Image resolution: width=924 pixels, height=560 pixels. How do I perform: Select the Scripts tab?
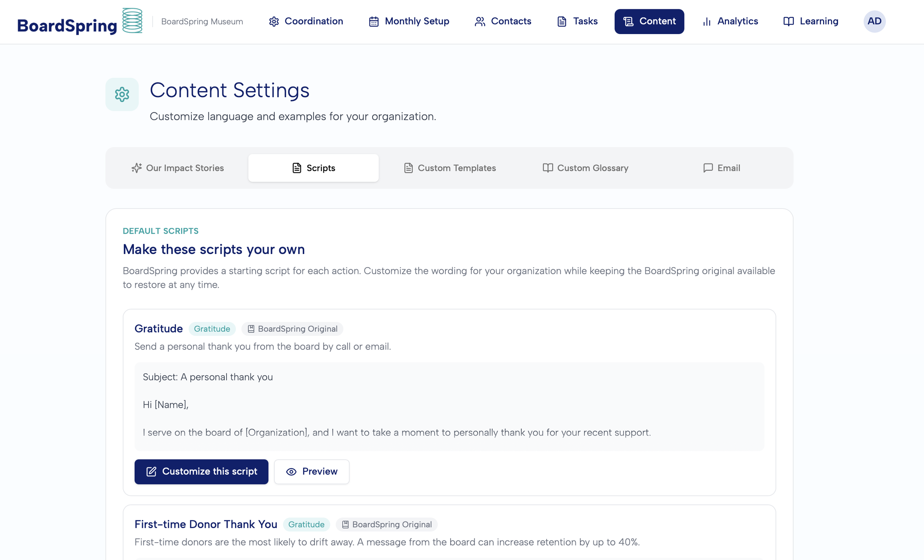tap(313, 168)
